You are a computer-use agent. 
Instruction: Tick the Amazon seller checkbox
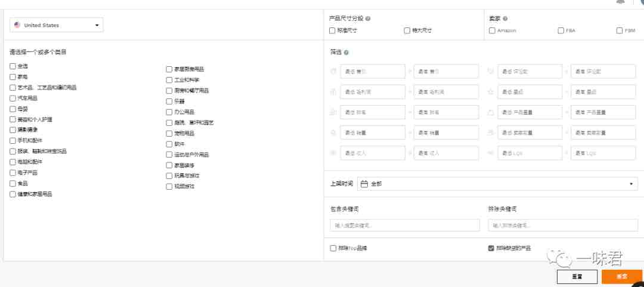(492, 30)
